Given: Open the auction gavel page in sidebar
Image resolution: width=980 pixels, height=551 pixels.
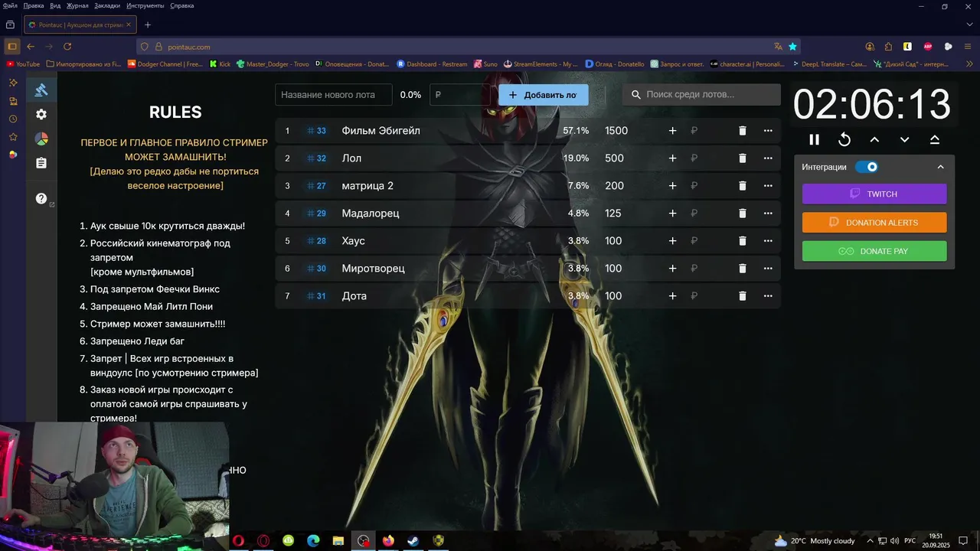Looking at the screenshot, I should (x=41, y=90).
